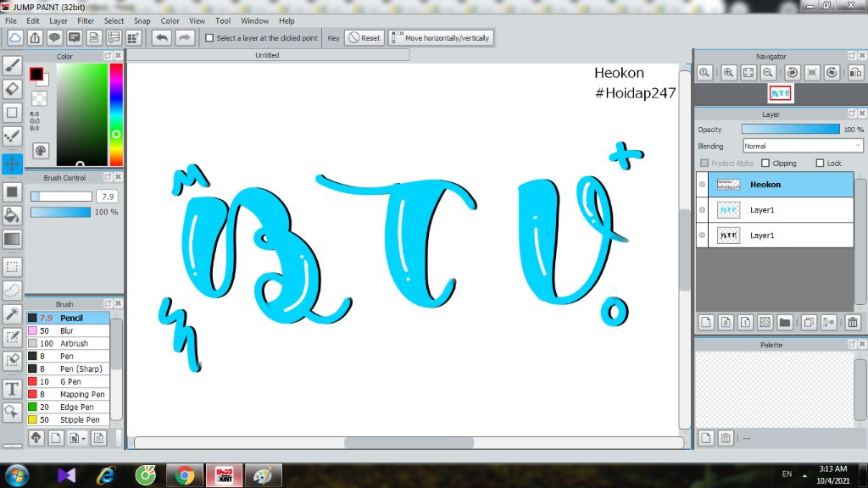
Task: Adjust the brush size slider
Action: click(61, 197)
